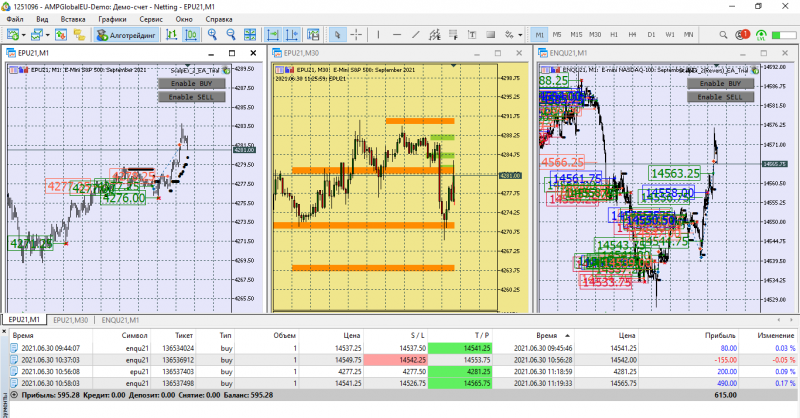Click the 14563.25 label in ENQU21 chart

point(676,174)
